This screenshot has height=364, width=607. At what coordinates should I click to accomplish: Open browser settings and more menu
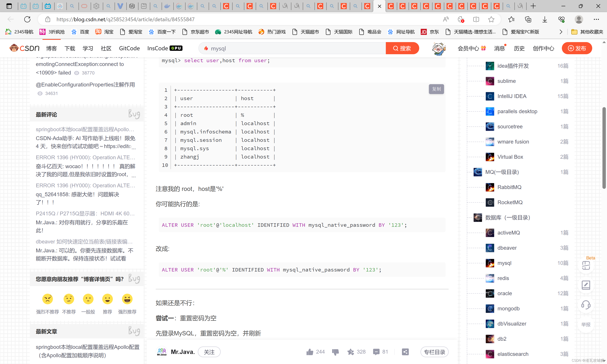coord(596,19)
